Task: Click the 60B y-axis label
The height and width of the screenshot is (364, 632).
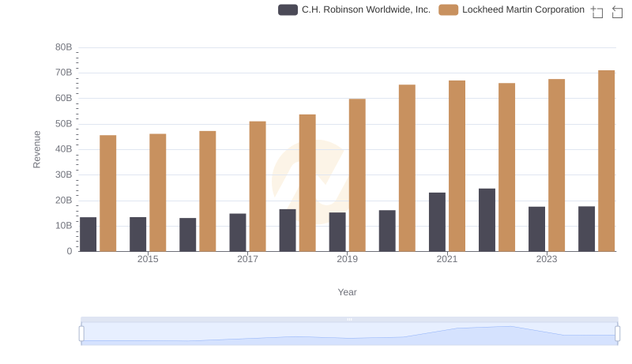Action: [64, 98]
